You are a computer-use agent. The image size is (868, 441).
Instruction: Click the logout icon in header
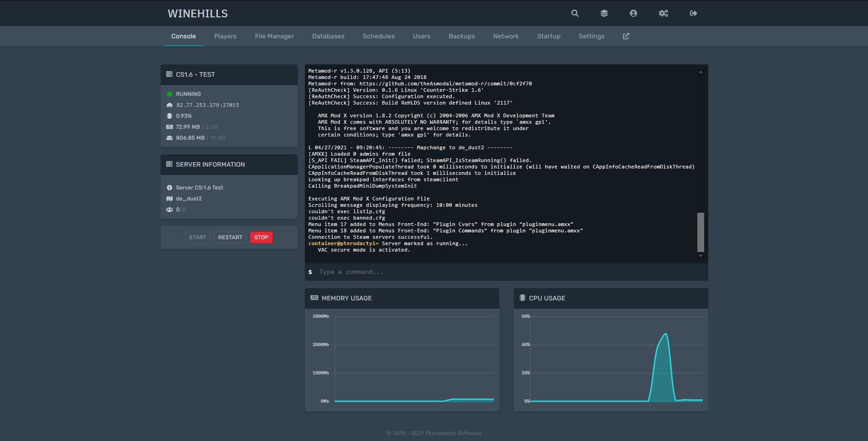693,13
